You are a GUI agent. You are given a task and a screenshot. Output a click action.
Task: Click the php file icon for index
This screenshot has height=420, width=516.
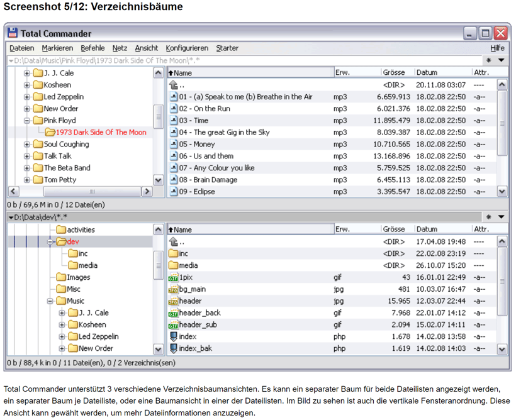click(174, 337)
